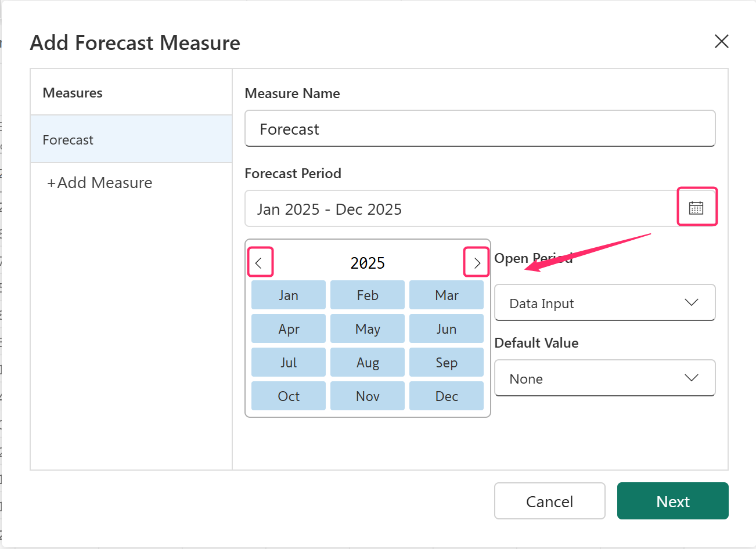Image resolution: width=756 pixels, height=549 pixels.
Task: Close the Add Forecast Measure dialog
Action: (721, 41)
